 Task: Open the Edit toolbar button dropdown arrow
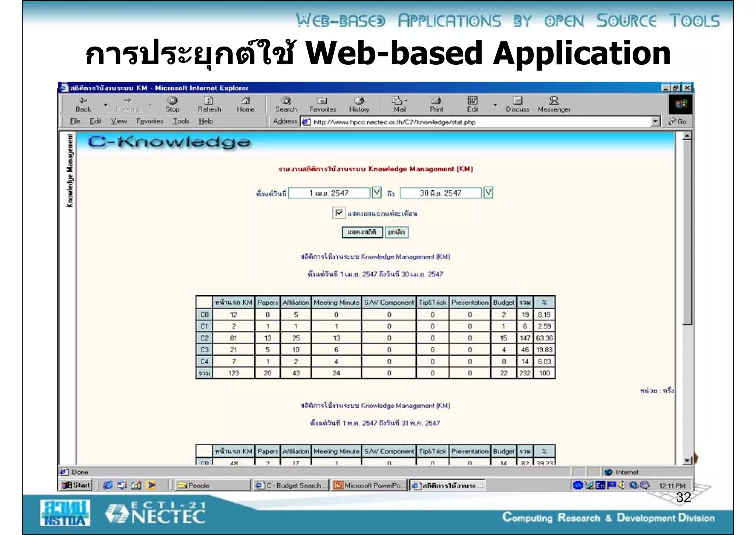[495, 105]
